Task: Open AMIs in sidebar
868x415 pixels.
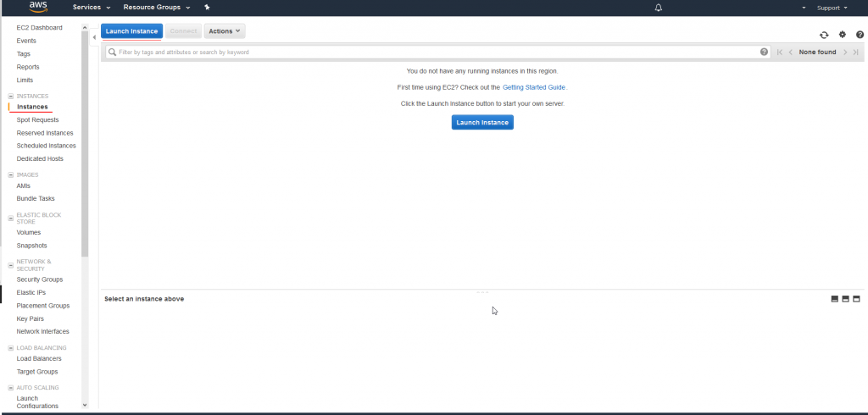Action: point(23,186)
